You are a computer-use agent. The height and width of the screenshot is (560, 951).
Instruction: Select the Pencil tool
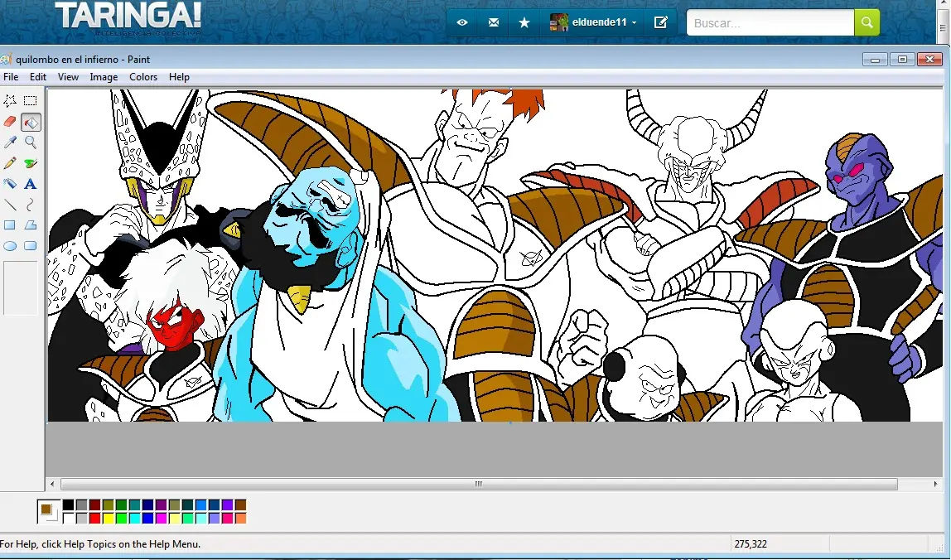click(x=10, y=163)
